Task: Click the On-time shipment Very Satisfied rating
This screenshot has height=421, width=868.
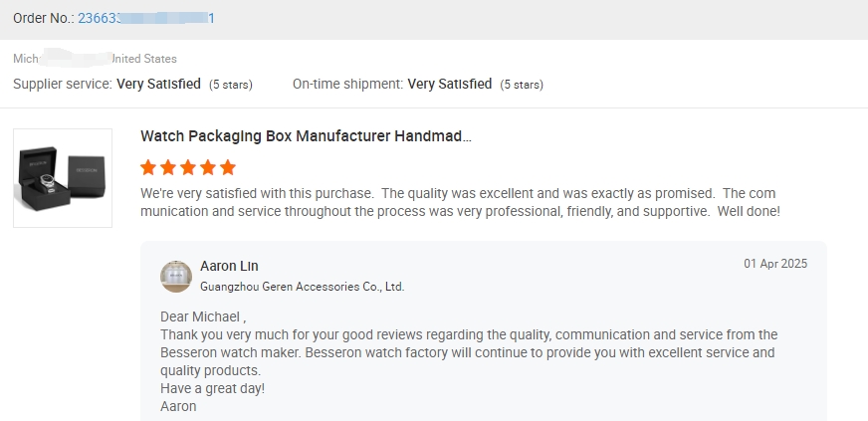Action: (450, 84)
